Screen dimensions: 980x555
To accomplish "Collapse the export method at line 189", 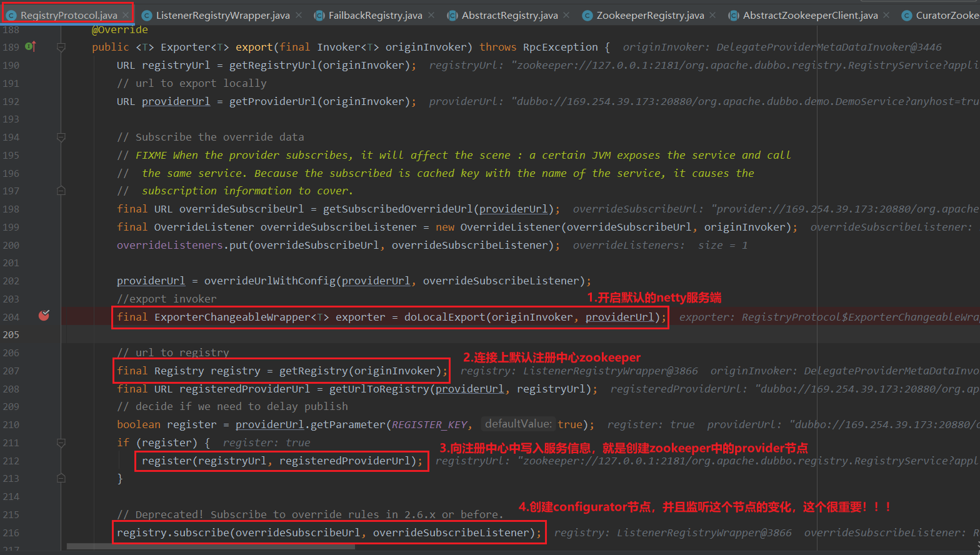I will pos(61,47).
